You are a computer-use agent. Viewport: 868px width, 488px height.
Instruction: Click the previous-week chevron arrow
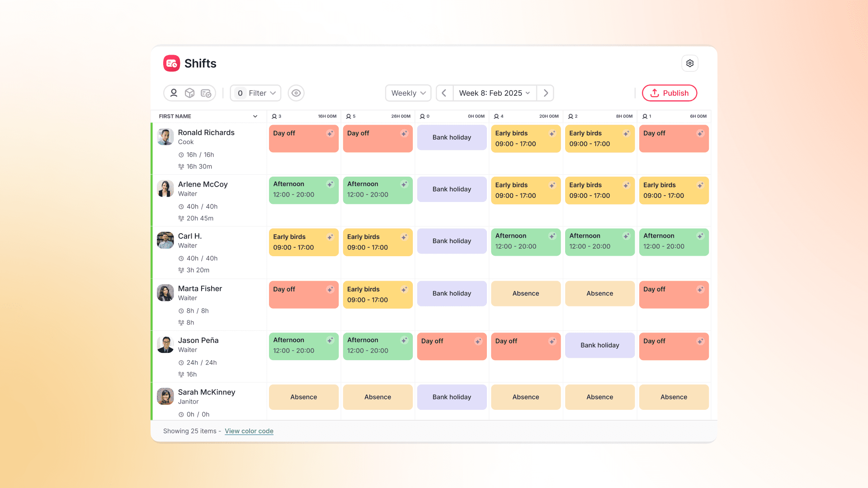[x=444, y=93]
